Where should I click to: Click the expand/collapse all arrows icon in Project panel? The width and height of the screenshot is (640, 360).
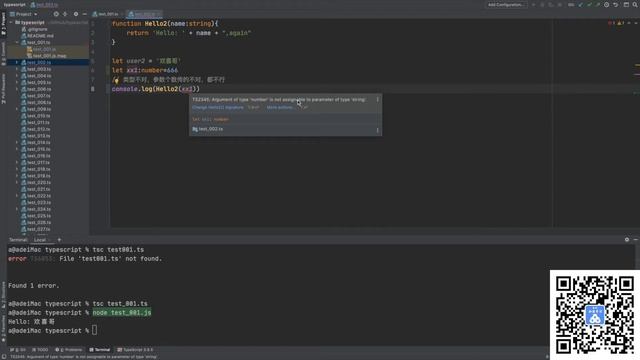(65, 14)
